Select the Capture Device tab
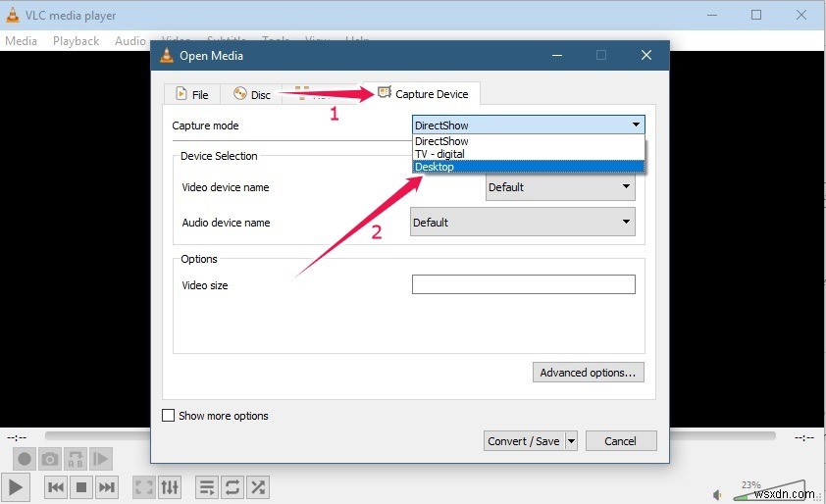The width and height of the screenshot is (826, 504). [422, 94]
